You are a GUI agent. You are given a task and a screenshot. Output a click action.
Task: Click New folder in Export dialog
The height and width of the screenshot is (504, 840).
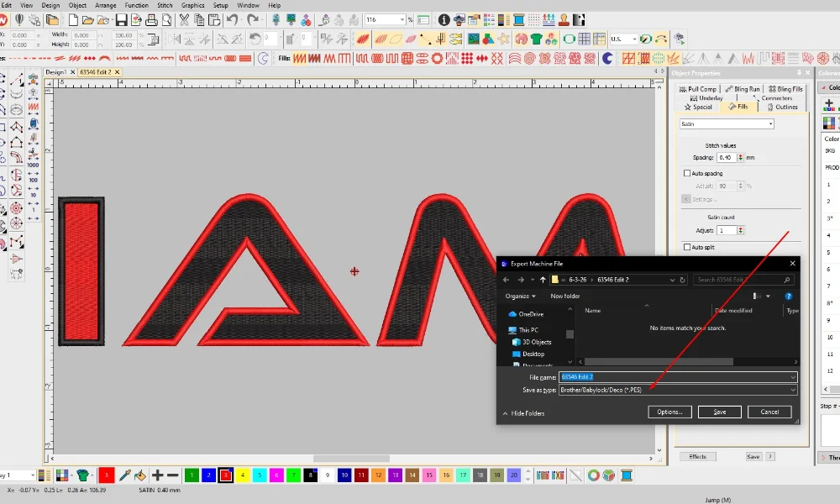tap(564, 297)
